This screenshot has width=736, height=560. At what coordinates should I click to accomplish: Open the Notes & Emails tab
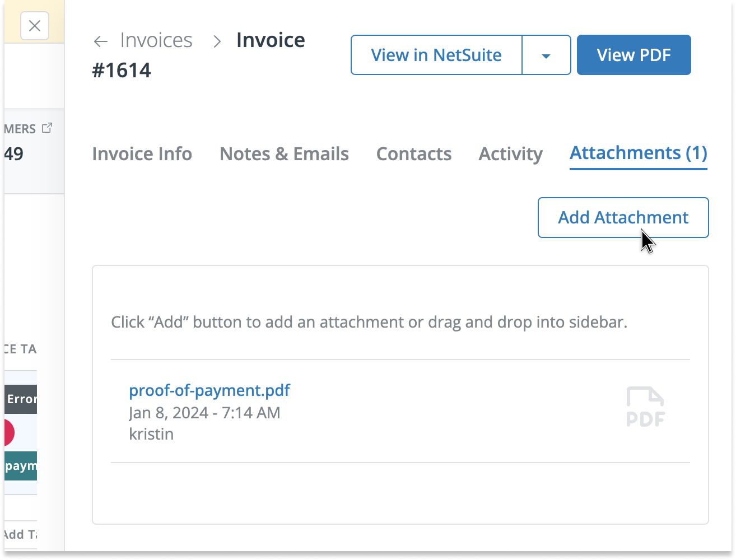pyautogui.click(x=284, y=154)
